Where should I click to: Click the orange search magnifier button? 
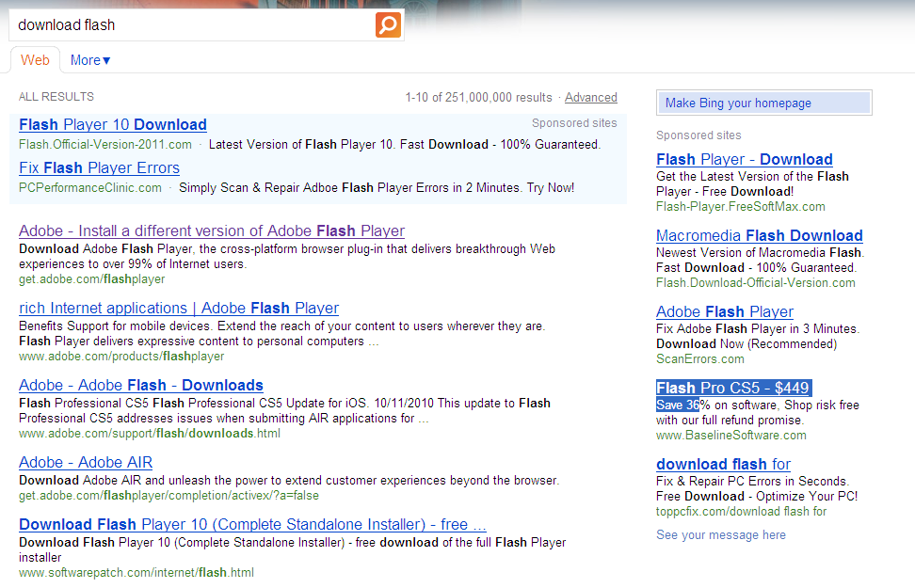pyautogui.click(x=388, y=25)
